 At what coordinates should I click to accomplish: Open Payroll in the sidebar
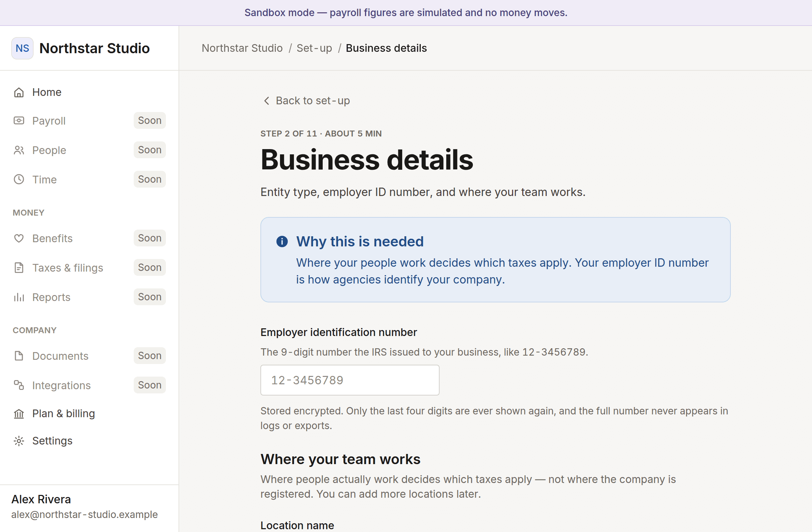click(x=89, y=121)
